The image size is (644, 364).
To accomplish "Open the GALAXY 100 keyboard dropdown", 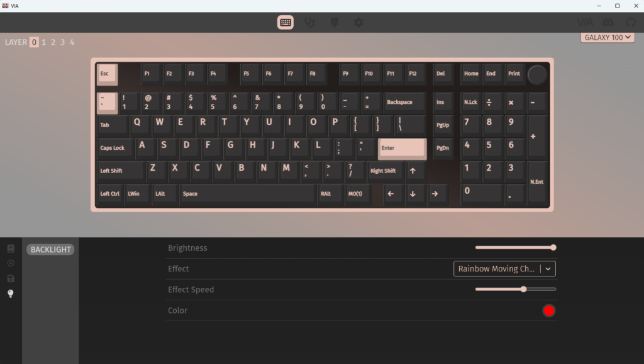I will [608, 38].
